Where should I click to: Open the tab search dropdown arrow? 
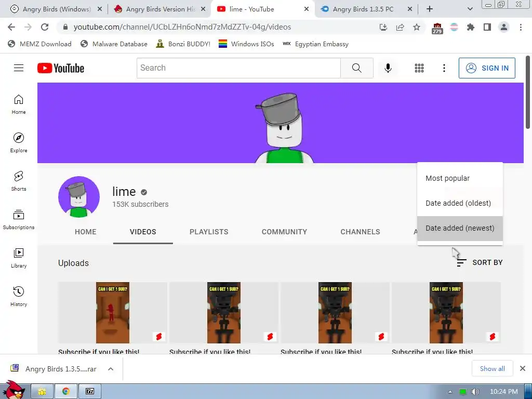(x=470, y=9)
